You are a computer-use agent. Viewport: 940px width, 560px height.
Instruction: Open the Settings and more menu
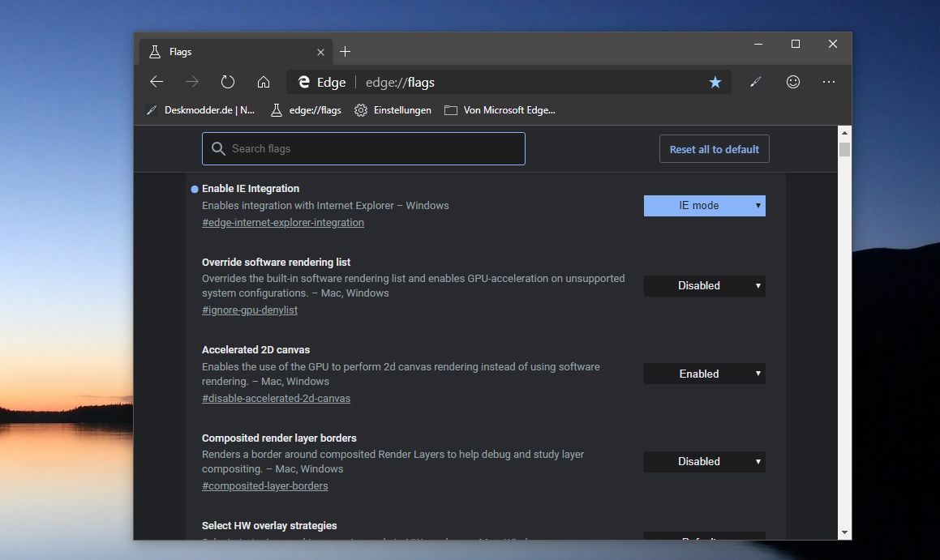[x=829, y=82]
